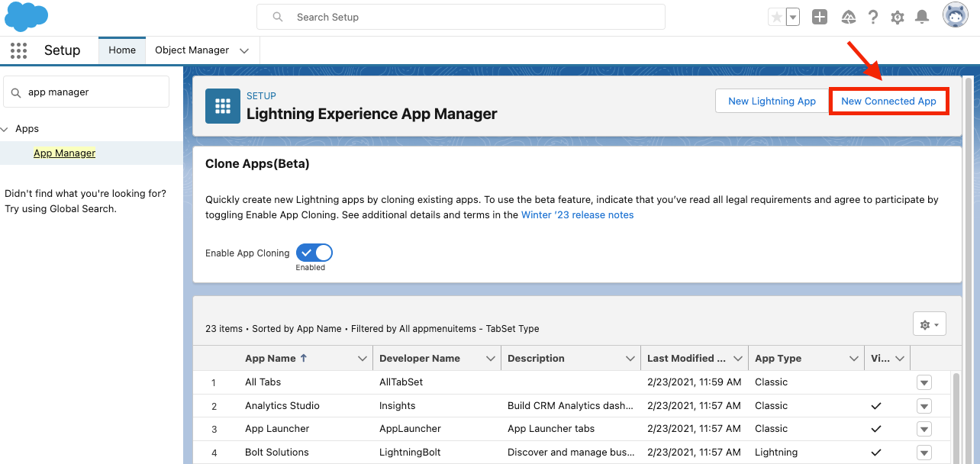Image resolution: width=980 pixels, height=464 pixels.
Task: Open the favorites list dropdown arrow
Action: pos(793,17)
